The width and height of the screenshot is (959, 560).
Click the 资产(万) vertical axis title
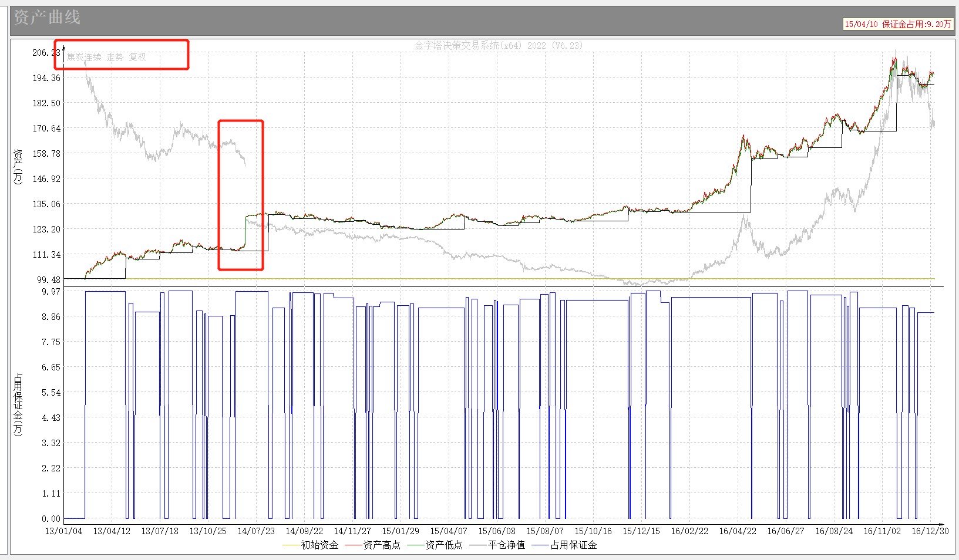[18, 166]
